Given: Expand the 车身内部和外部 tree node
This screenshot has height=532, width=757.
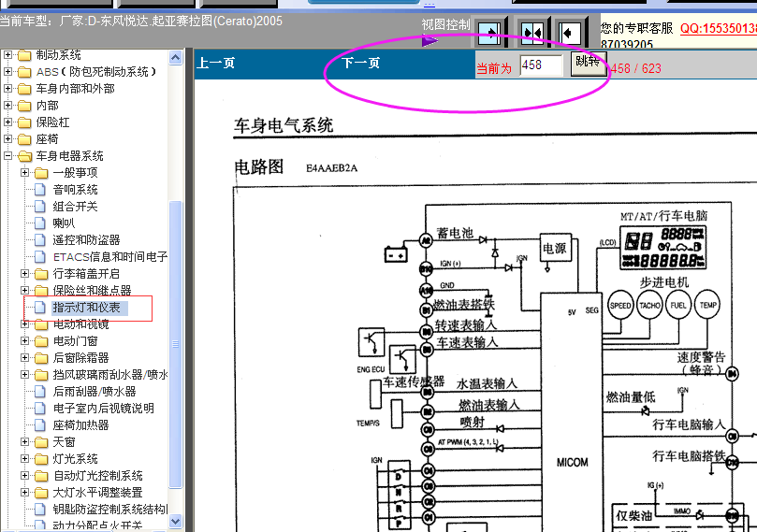Looking at the screenshot, I should tap(7, 89).
